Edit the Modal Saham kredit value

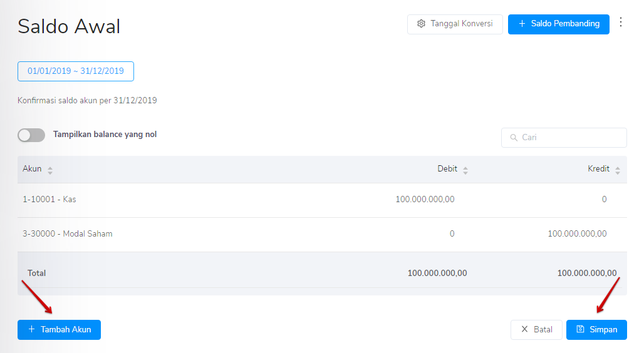click(x=577, y=234)
